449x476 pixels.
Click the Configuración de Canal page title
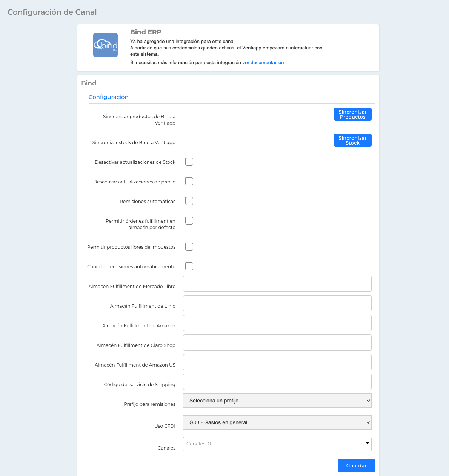click(x=52, y=12)
